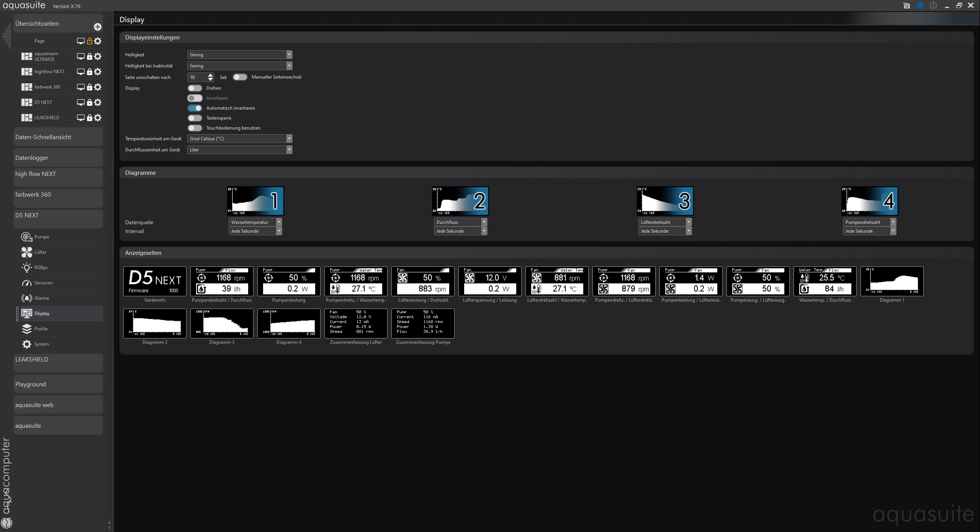Click the camera screenshot icon in title bar
The height and width of the screenshot is (532, 980).
coord(906,6)
